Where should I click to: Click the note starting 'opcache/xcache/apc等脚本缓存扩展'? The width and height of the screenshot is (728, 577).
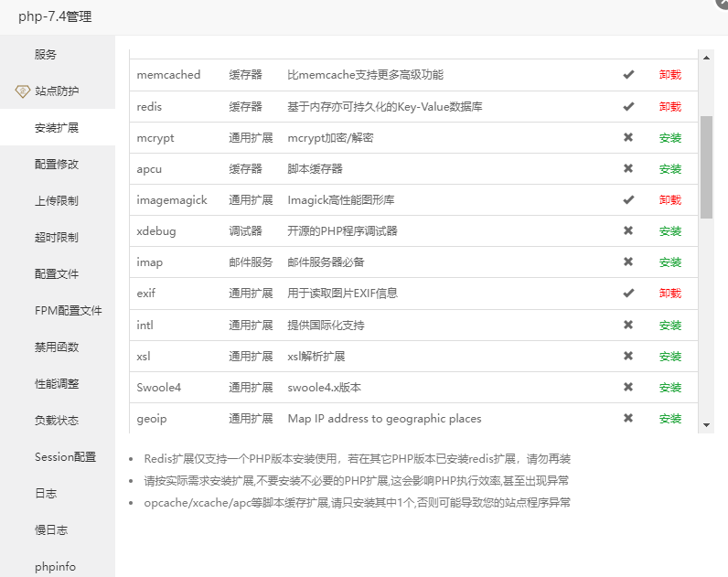[357, 503]
